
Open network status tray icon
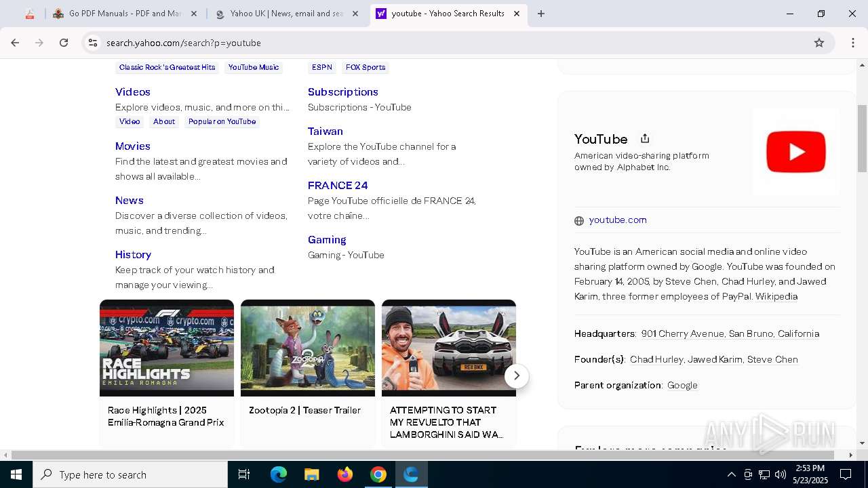pyautogui.click(x=764, y=474)
